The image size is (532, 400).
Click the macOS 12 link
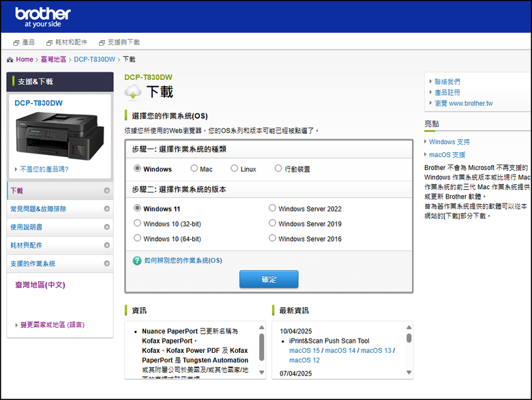304,360
